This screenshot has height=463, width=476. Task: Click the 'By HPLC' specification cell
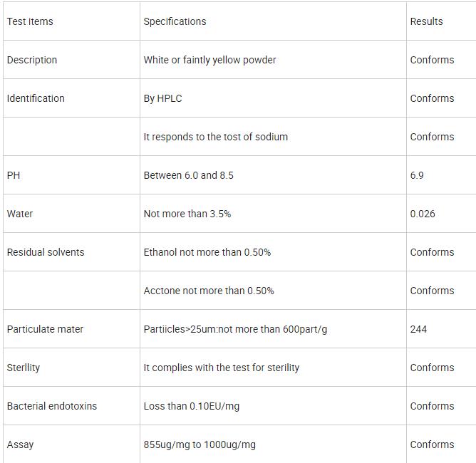[162, 98]
